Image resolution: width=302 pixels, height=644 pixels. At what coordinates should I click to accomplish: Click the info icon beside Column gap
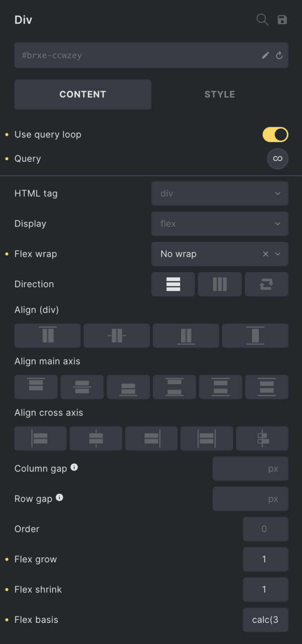pos(74,467)
